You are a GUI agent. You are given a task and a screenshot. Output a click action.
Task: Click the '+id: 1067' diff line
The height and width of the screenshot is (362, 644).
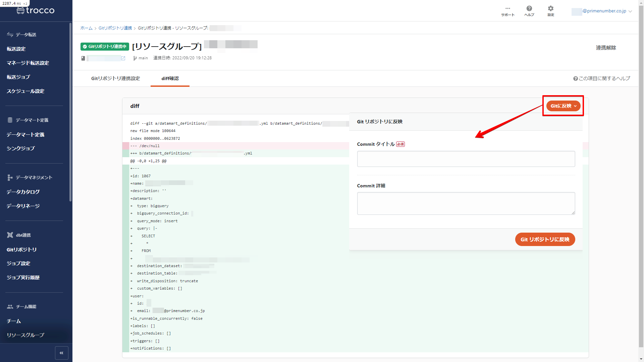[x=141, y=176]
